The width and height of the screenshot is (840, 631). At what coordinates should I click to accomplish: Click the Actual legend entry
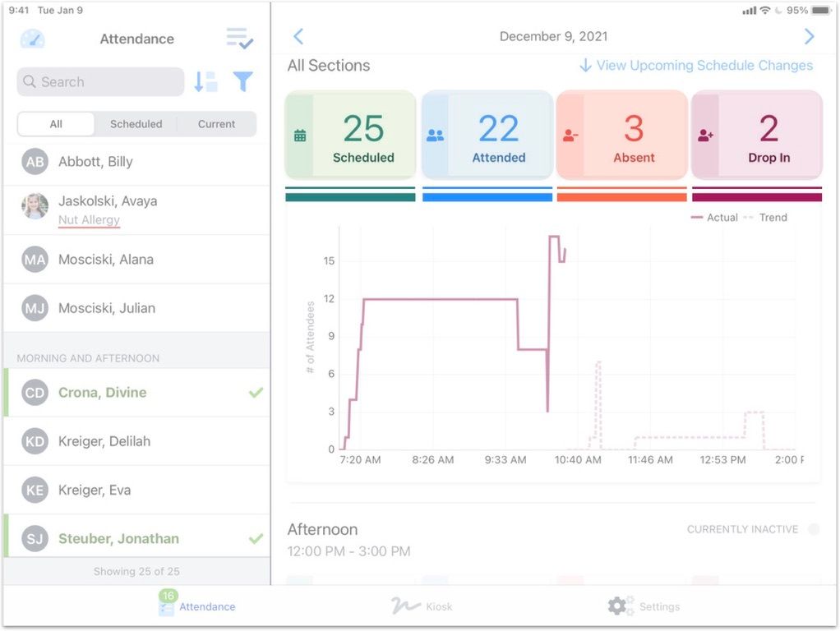[714, 218]
